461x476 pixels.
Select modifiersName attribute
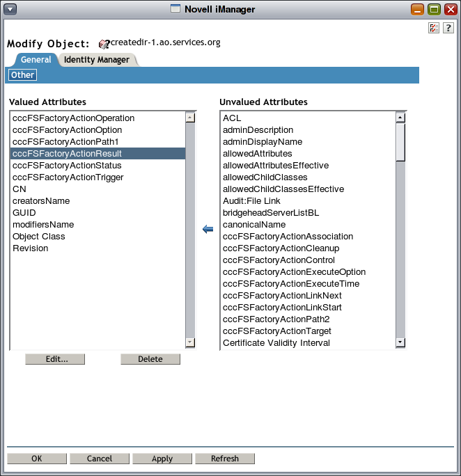(97, 225)
